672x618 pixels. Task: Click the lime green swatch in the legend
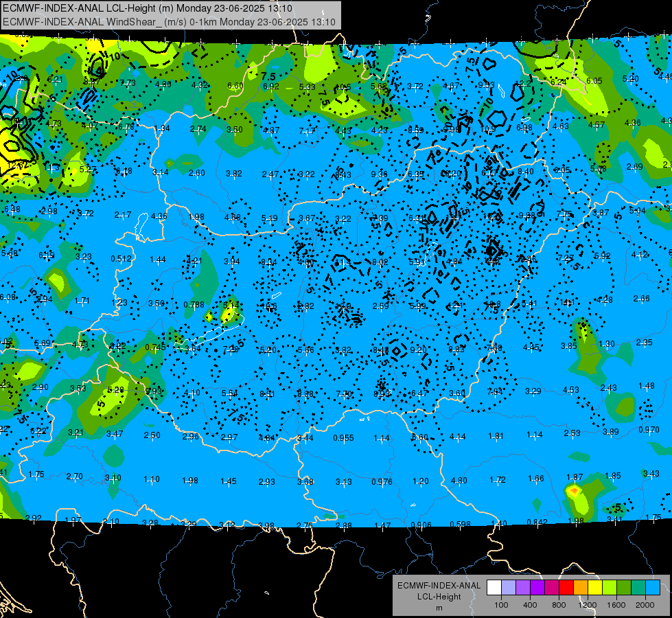610,587
